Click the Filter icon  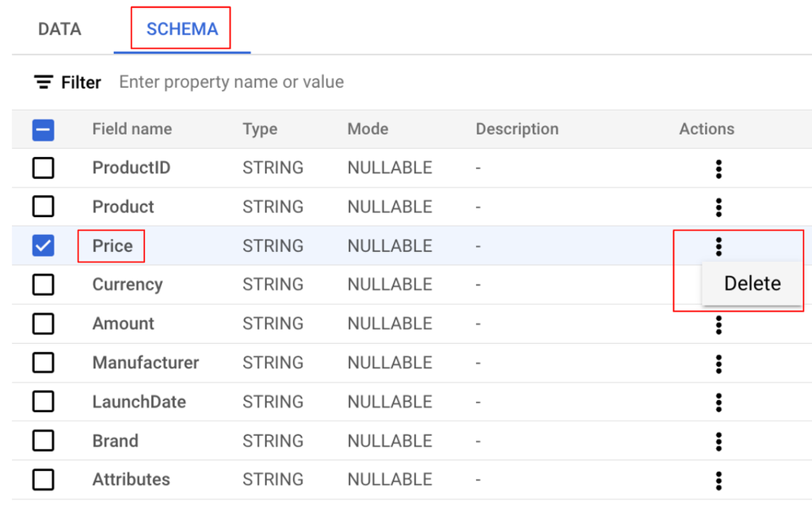(43, 82)
